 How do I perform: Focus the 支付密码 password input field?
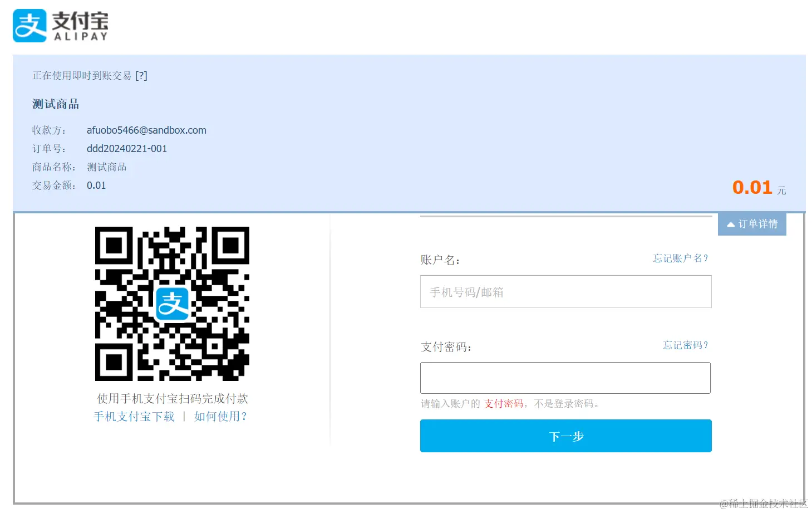click(x=565, y=378)
